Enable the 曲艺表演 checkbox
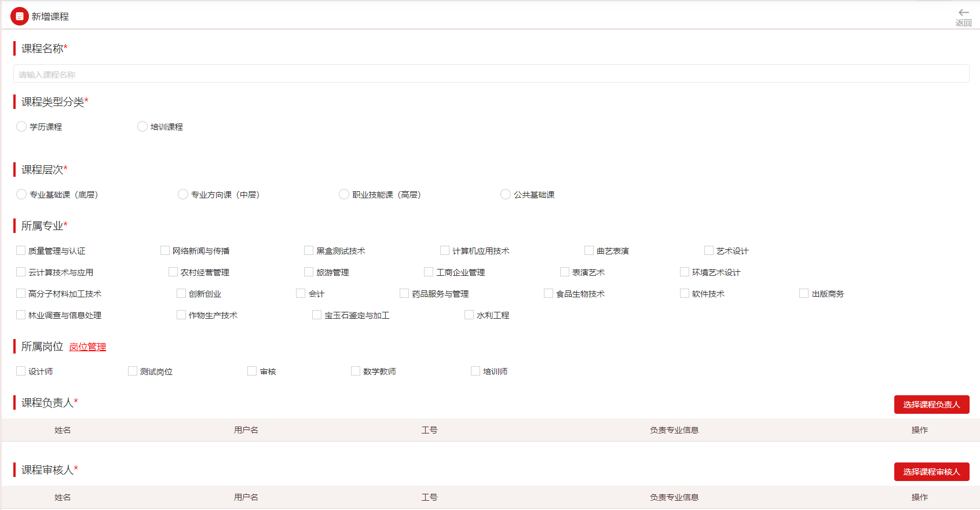This screenshot has width=980, height=510. [589, 250]
